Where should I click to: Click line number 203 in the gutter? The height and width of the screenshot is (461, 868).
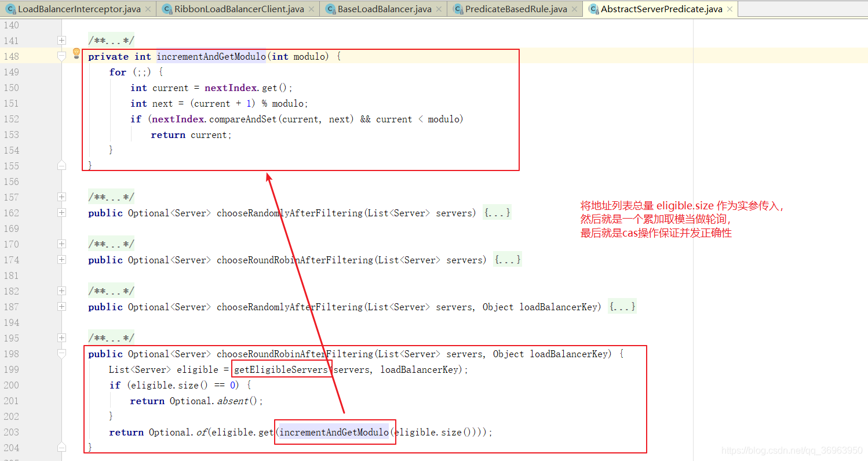tap(11, 432)
